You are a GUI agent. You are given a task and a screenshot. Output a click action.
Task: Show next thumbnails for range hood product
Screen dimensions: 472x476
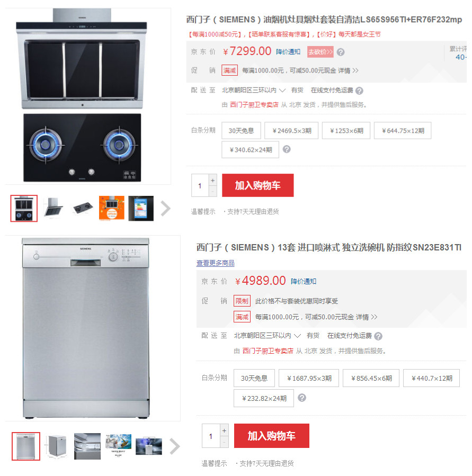coord(165,209)
